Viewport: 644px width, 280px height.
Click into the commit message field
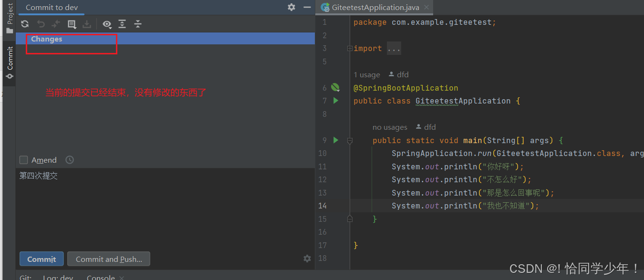(x=165, y=207)
